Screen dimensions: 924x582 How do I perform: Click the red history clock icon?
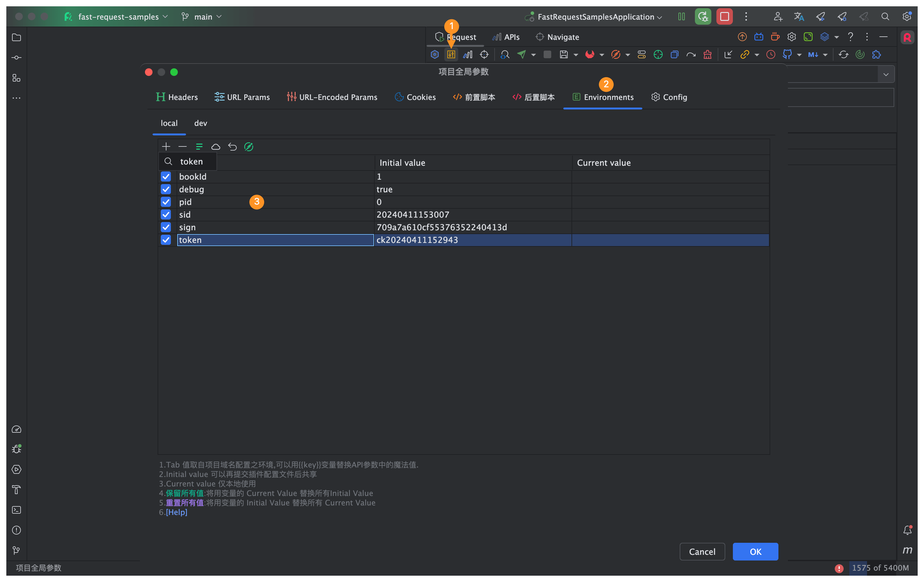[x=771, y=54]
